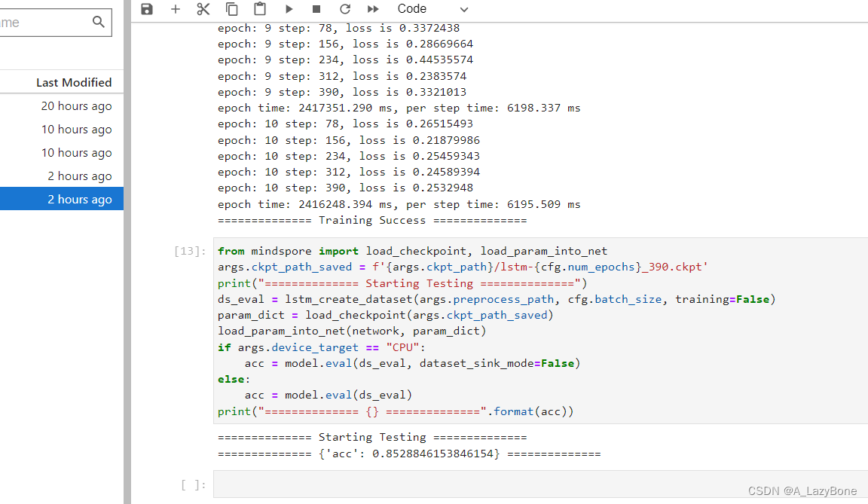The width and height of the screenshot is (868, 504).
Task: Run the selected cell with the play icon
Action: point(289,9)
